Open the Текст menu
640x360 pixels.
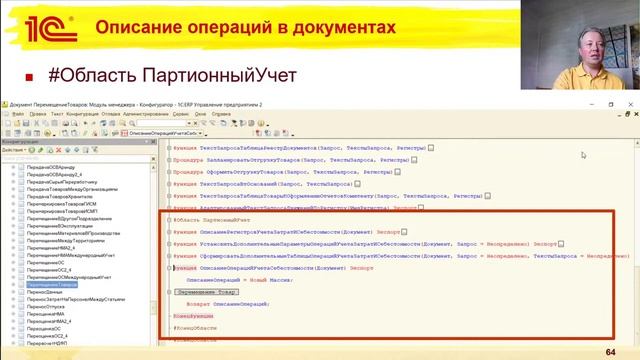click(57, 114)
